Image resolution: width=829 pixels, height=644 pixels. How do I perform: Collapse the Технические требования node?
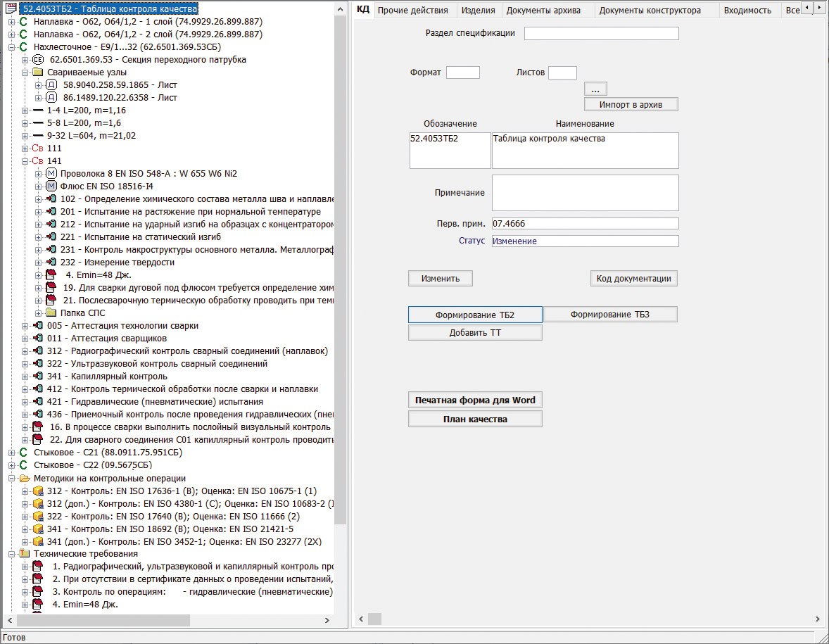tap(12, 554)
